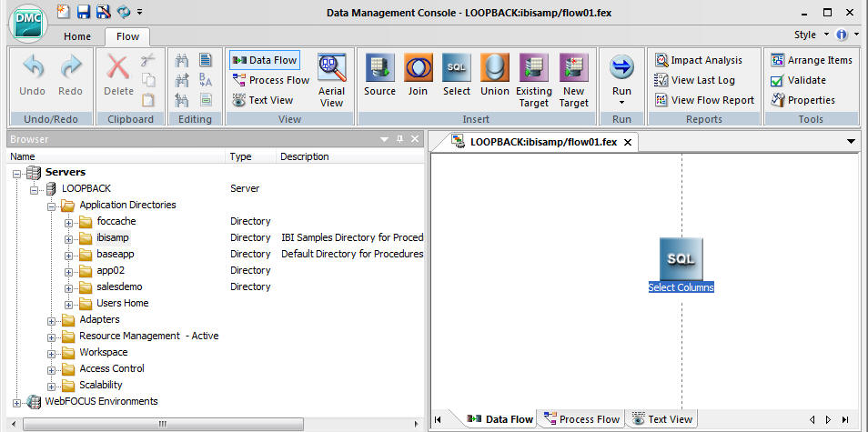Open quick access toolbar customize arrow
Screen dimensions: 868x432
coord(139,12)
